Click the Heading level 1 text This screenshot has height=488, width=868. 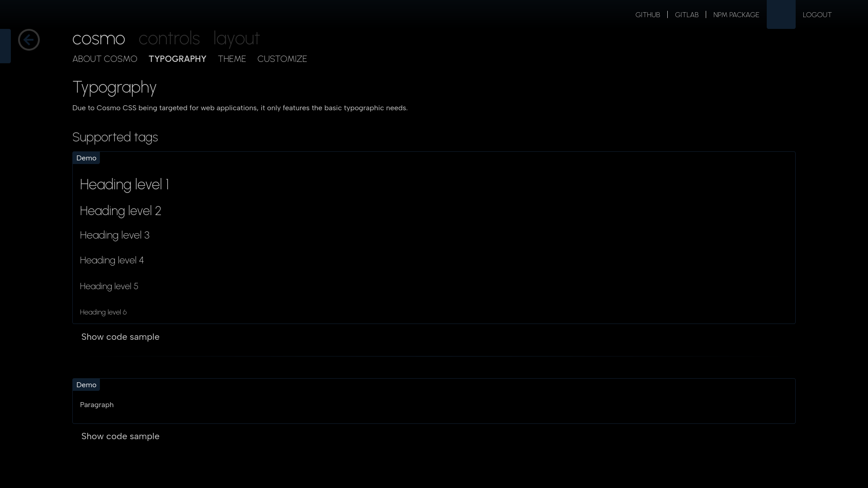(x=124, y=185)
